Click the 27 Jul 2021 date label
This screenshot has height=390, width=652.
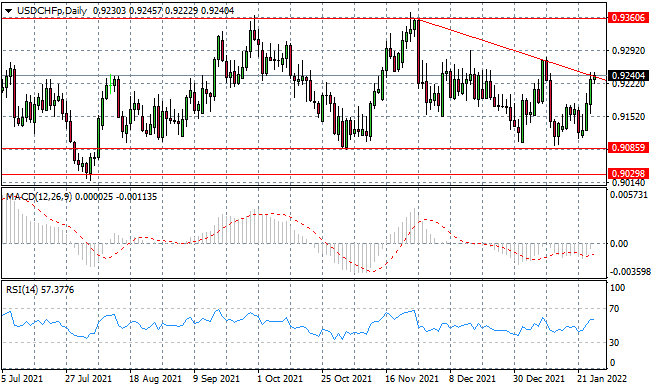[89, 379]
